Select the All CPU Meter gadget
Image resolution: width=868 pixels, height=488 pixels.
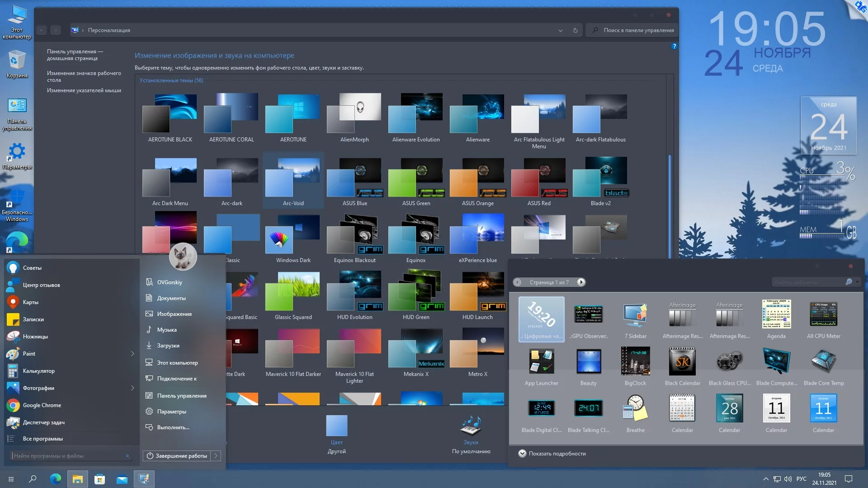(823, 314)
